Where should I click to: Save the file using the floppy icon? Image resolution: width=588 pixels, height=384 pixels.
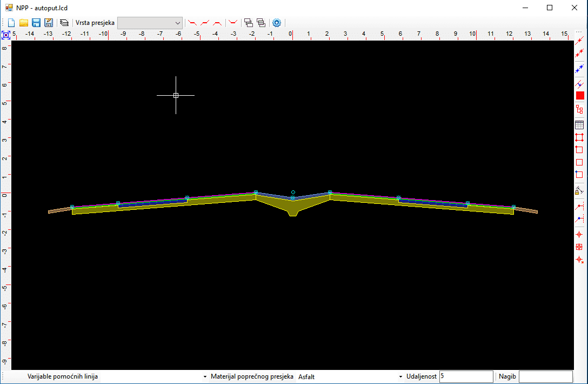[36, 23]
